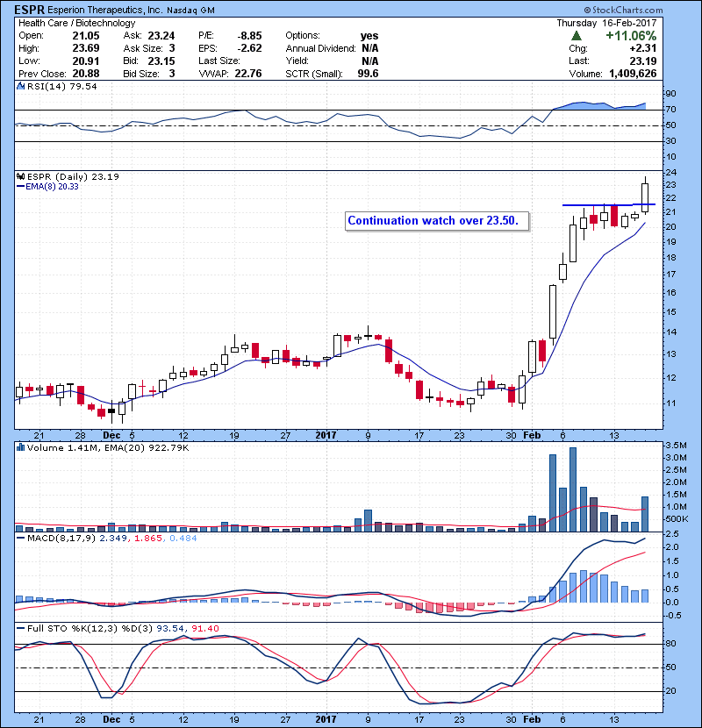The image size is (702, 728).
Task: Click the EPS value -2.62
Action: (x=249, y=48)
